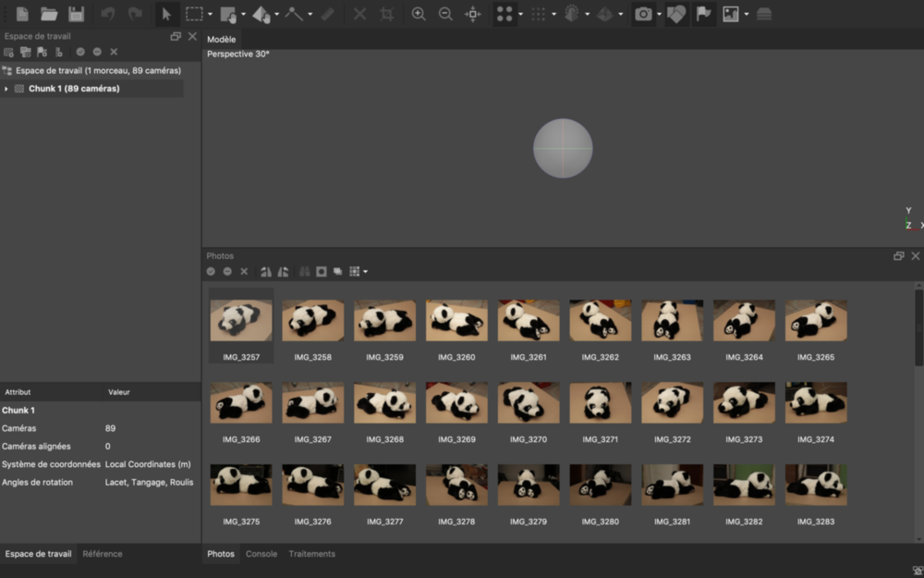Toggle the model display
Viewport: 924px width, 578px height.
click(572, 14)
